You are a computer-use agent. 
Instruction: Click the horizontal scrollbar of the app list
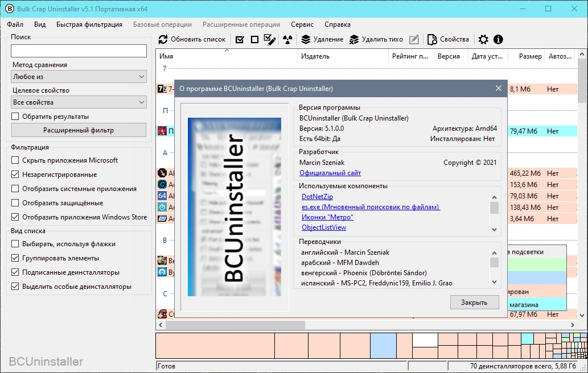click(235, 325)
